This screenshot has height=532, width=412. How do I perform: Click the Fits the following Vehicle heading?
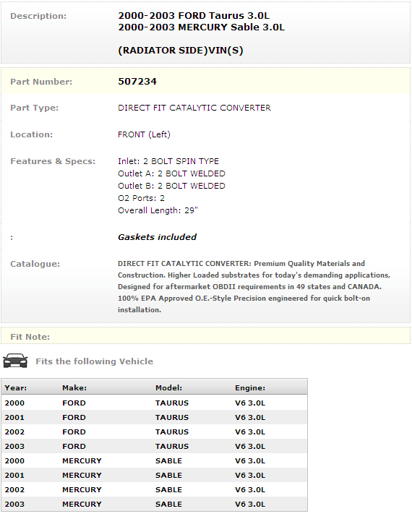[95, 361]
